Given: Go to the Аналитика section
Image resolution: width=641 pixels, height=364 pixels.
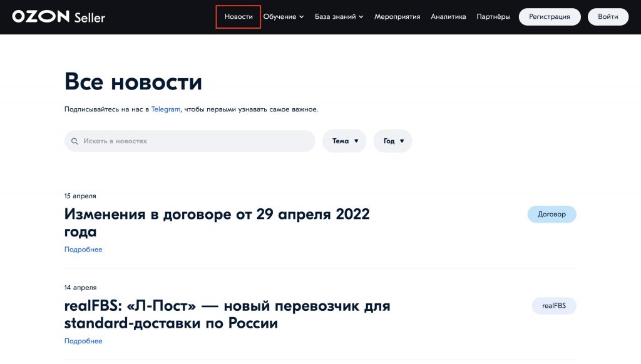Looking at the screenshot, I should click(448, 17).
